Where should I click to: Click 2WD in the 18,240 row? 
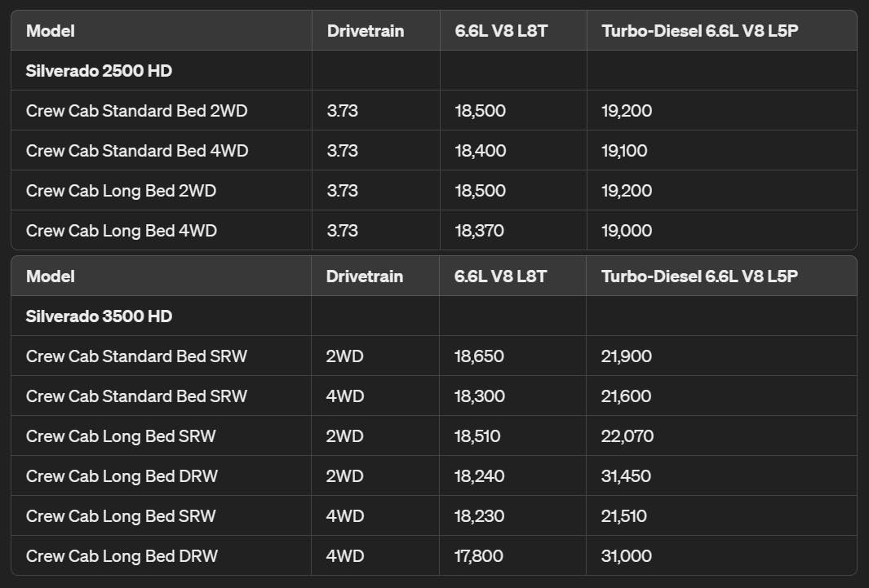click(x=344, y=475)
